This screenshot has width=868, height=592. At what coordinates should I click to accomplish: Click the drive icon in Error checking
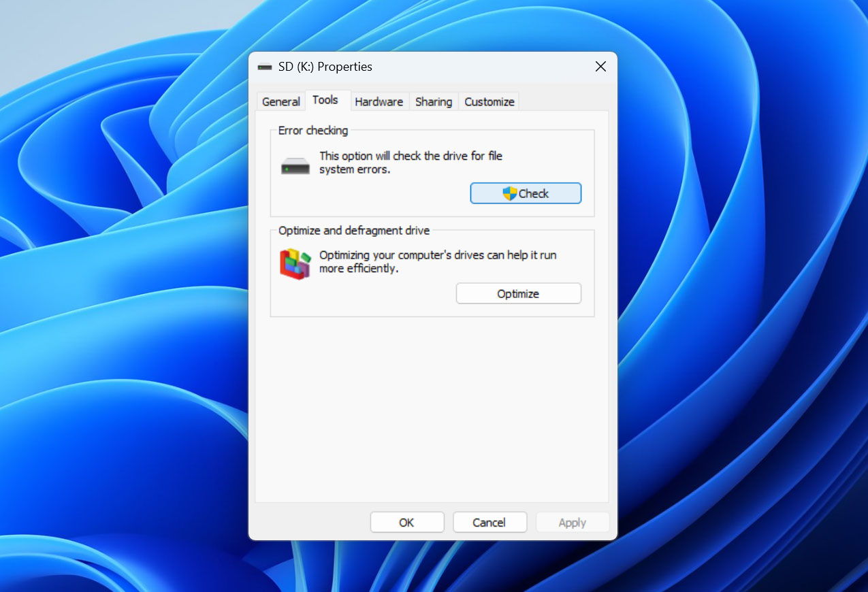pyautogui.click(x=295, y=165)
